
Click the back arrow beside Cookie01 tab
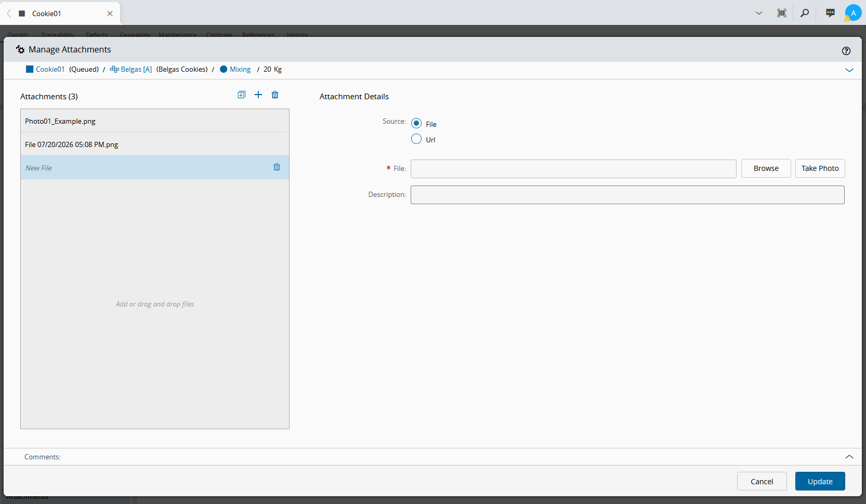9,14
